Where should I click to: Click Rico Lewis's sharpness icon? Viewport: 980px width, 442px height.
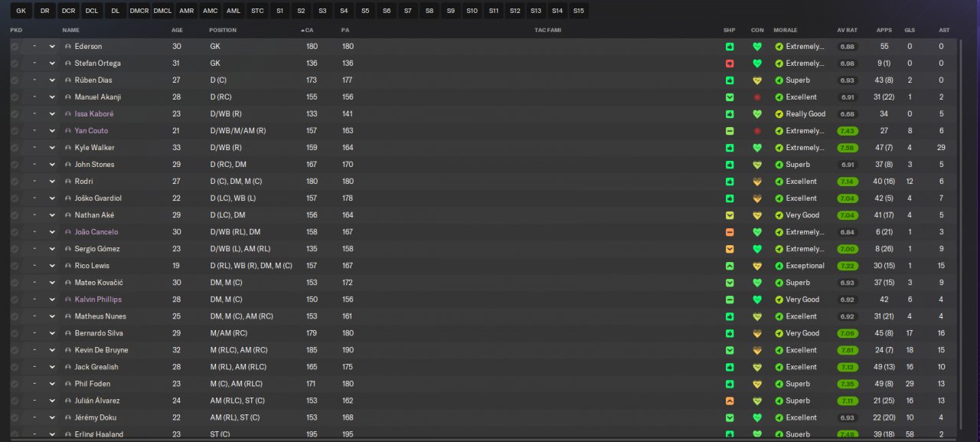(x=730, y=266)
